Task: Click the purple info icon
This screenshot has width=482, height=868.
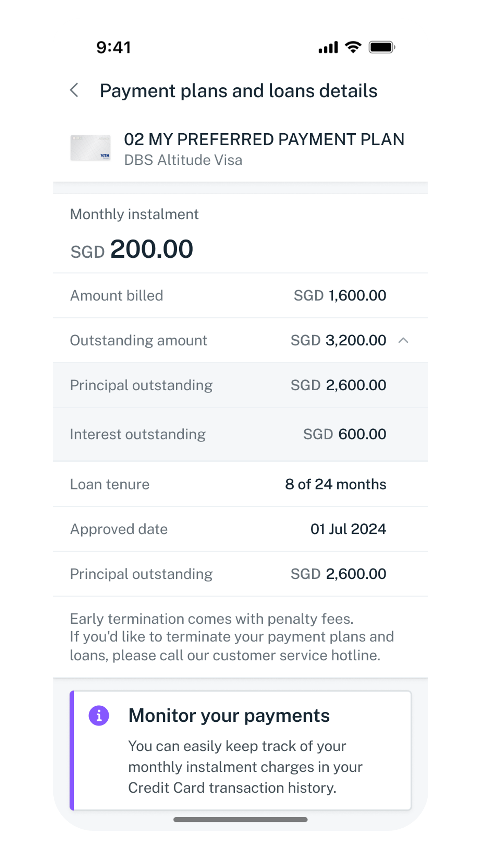Action: pos(99,715)
